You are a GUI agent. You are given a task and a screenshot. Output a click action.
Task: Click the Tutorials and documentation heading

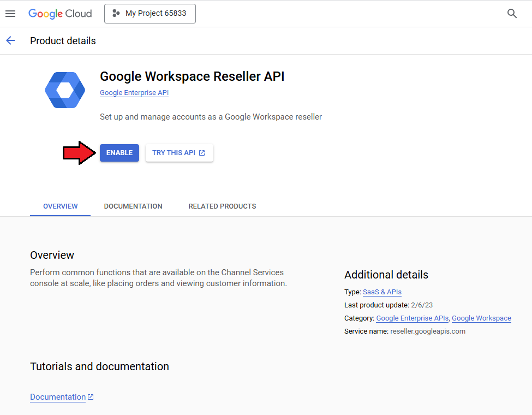point(99,366)
